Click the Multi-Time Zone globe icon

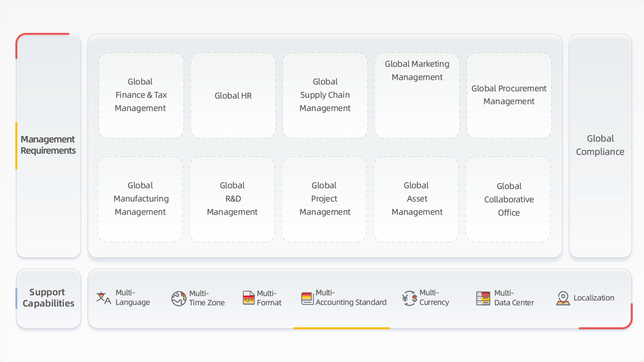pyautogui.click(x=179, y=298)
